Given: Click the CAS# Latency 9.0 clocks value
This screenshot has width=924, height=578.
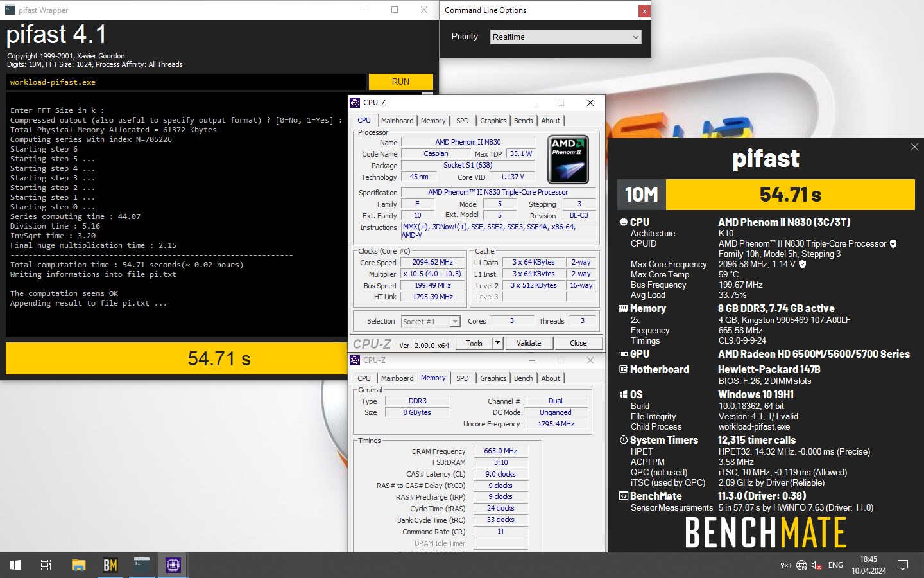Looking at the screenshot, I should pyautogui.click(x=501, y=474).
